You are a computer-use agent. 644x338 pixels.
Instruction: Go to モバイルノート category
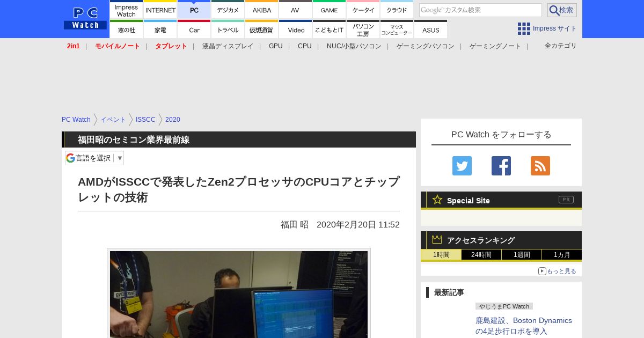coord(118,46)
